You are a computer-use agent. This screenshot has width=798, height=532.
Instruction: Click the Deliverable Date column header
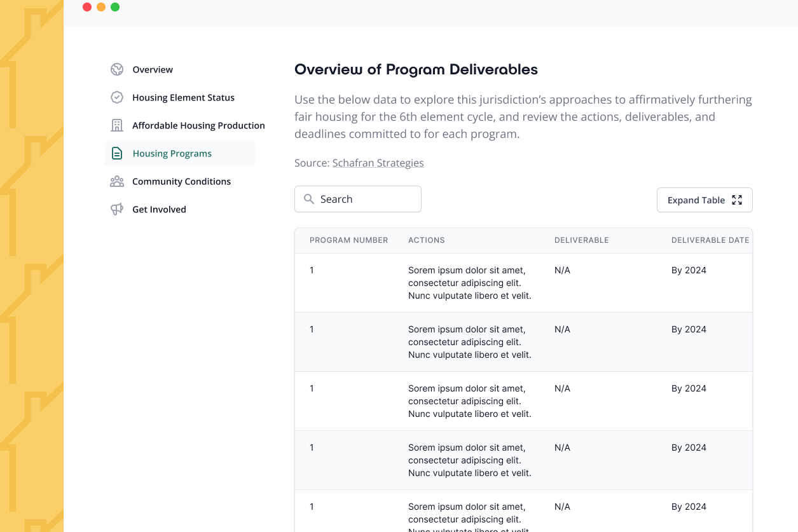(710, 240)
